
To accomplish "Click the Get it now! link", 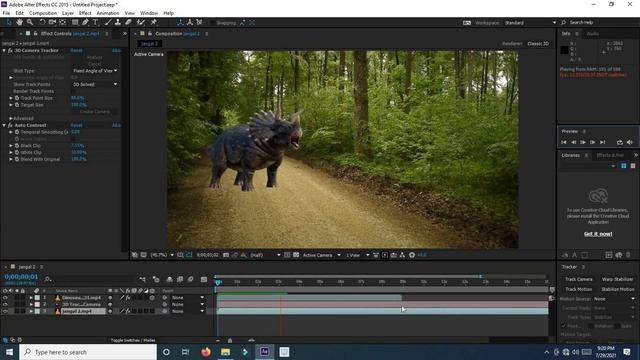I will pyautogui.click(x=598, y=234).
